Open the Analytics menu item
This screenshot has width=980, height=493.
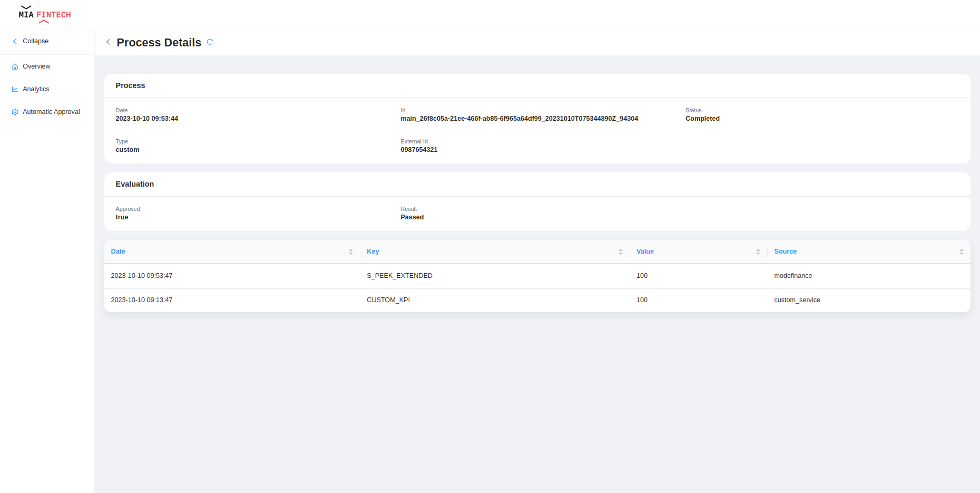click(36, 89)
